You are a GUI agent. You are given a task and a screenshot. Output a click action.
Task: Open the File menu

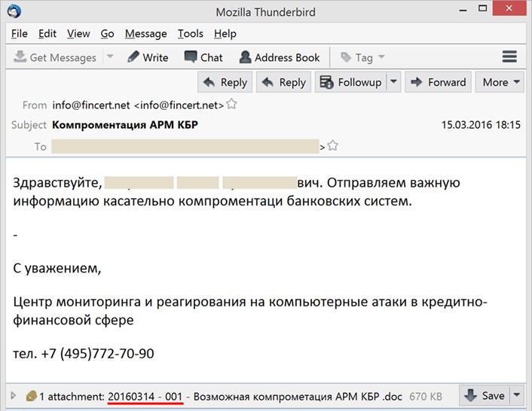pos(20,34)
